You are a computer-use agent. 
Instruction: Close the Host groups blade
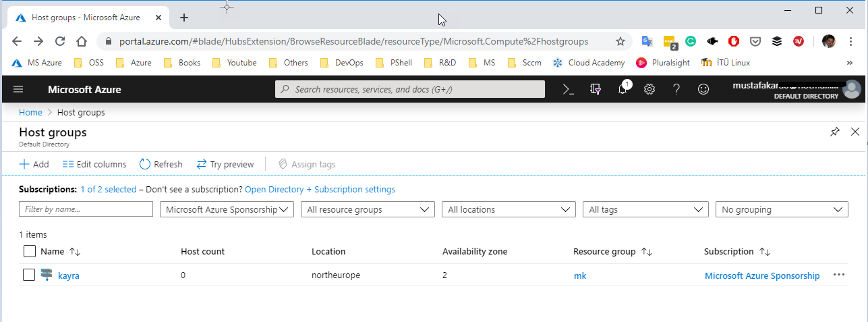click(x=855, y=132)
